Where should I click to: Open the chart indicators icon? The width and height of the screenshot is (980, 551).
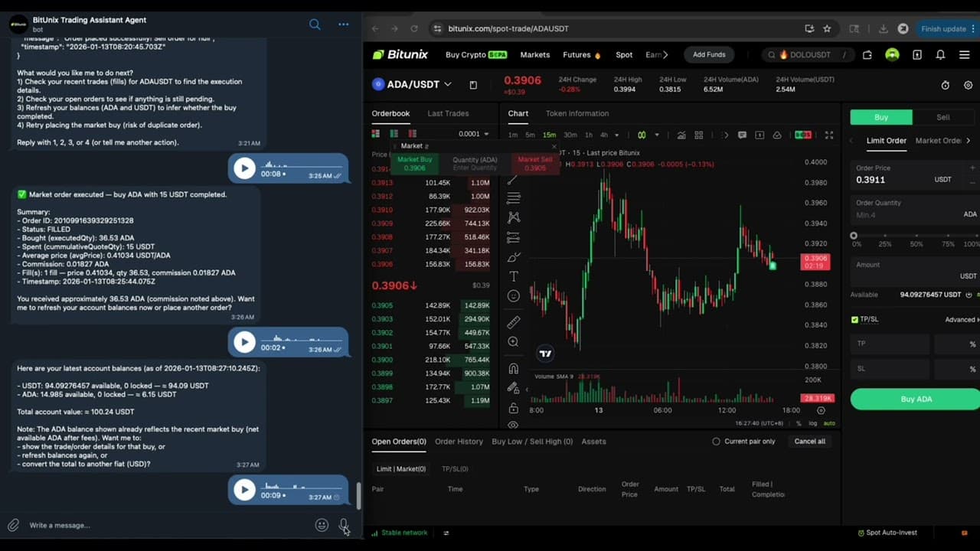point(681,135)
